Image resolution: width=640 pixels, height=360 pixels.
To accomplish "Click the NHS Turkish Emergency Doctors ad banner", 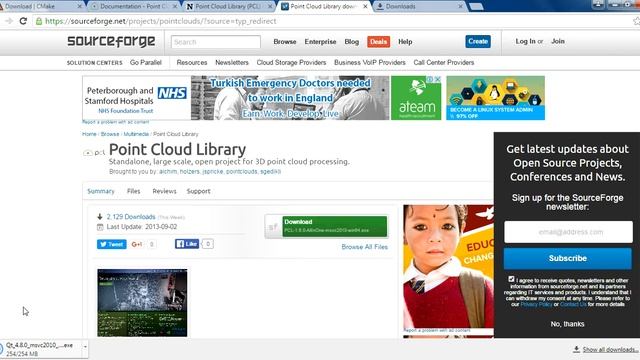I will tap(236, 98).
